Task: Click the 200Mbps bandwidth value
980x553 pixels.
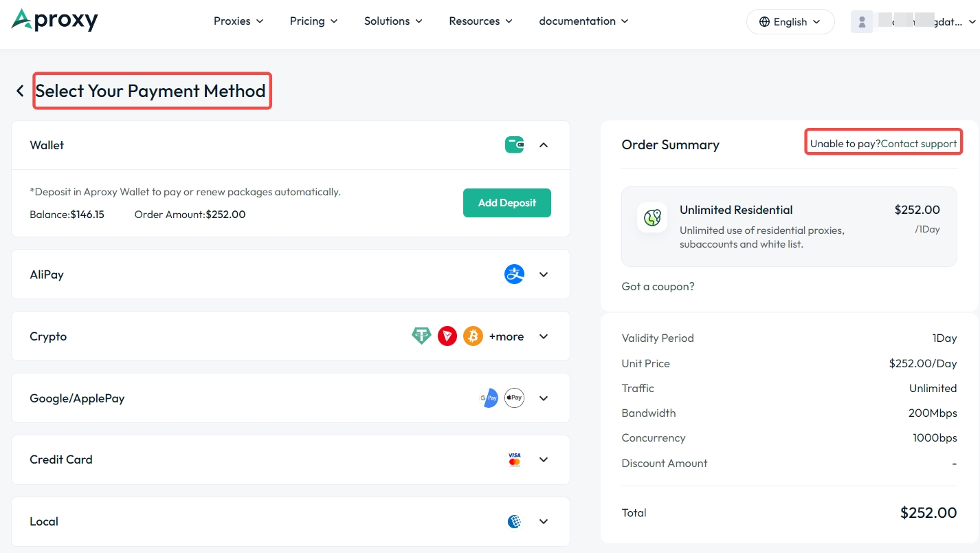Action: pos(933,413)
